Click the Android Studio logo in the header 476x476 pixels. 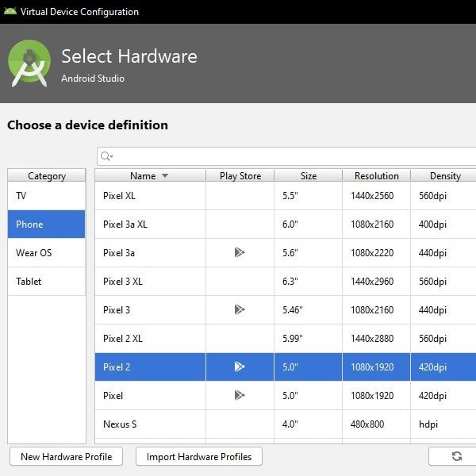pyautogui.click(x=29, y=63)
